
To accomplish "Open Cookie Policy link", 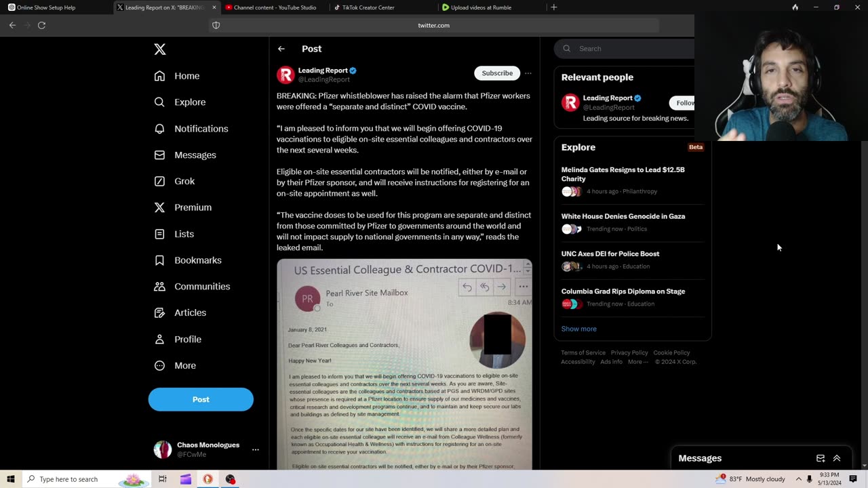I will click(x=671, y=353).
